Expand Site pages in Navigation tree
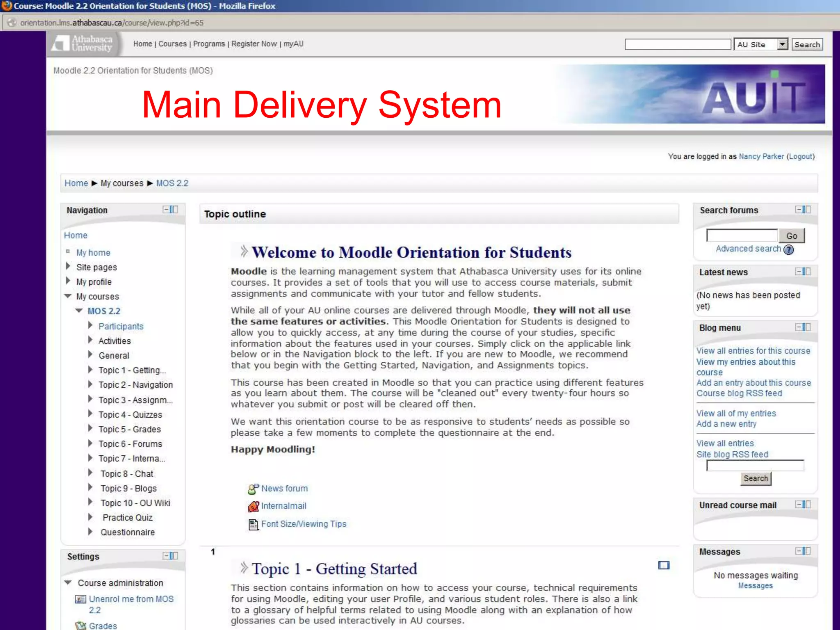 tap(68, 266)
